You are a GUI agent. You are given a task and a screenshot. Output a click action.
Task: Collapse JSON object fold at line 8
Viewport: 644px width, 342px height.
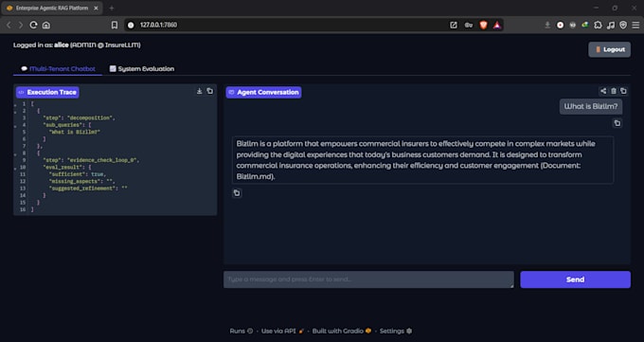click(x=15, y=154)
